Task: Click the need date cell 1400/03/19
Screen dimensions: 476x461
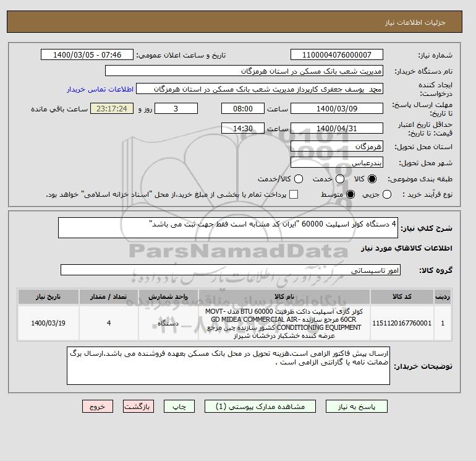Action: [48, 323]
